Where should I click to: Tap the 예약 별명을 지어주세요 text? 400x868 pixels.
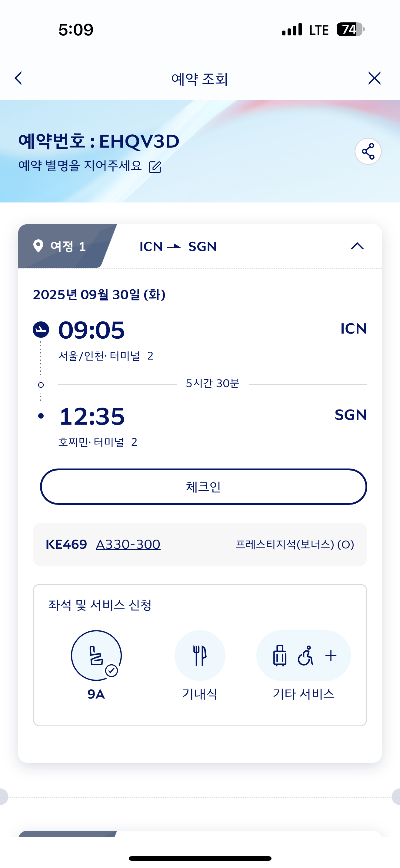coord(80,166)
